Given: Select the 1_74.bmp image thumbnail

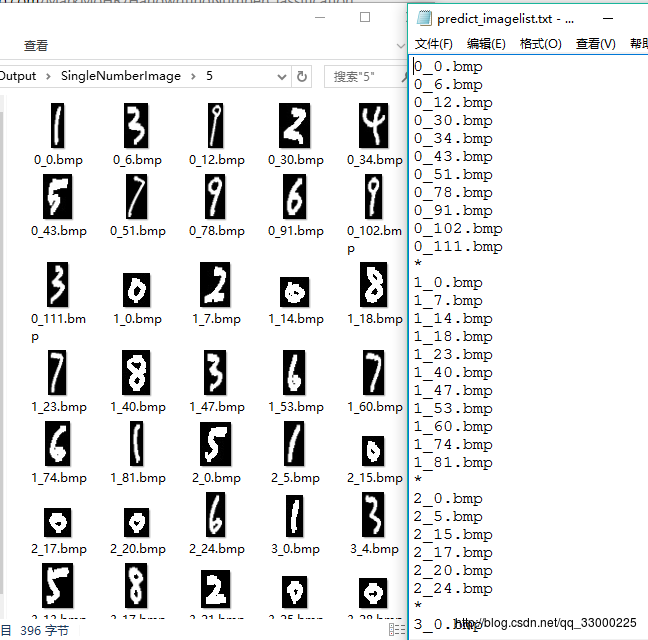Looking at the screenshot, I should (57, 444).
